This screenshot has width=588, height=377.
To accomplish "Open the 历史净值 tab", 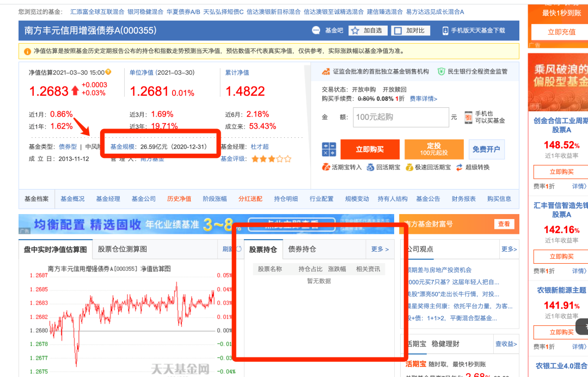I will (x=179, y=199).
